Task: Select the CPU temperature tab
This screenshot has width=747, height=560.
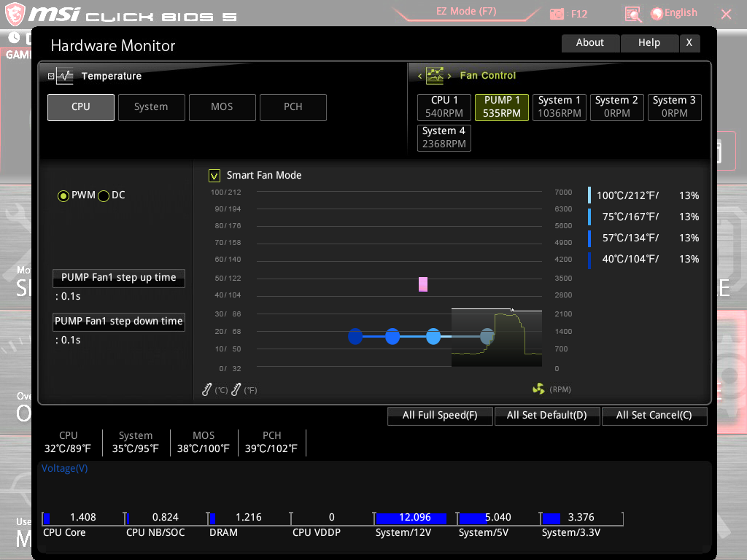Action: click(81, 107)
